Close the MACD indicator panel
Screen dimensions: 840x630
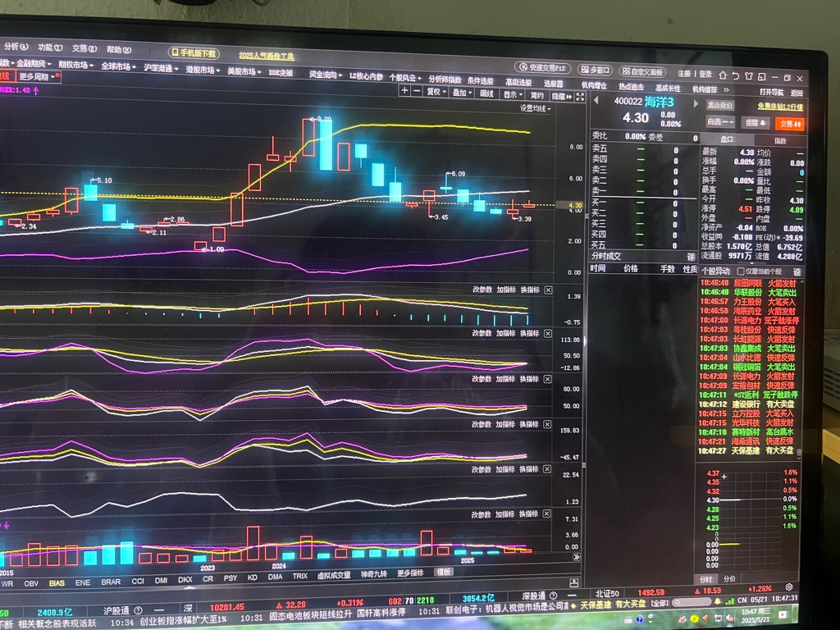[x=548, y=290]
